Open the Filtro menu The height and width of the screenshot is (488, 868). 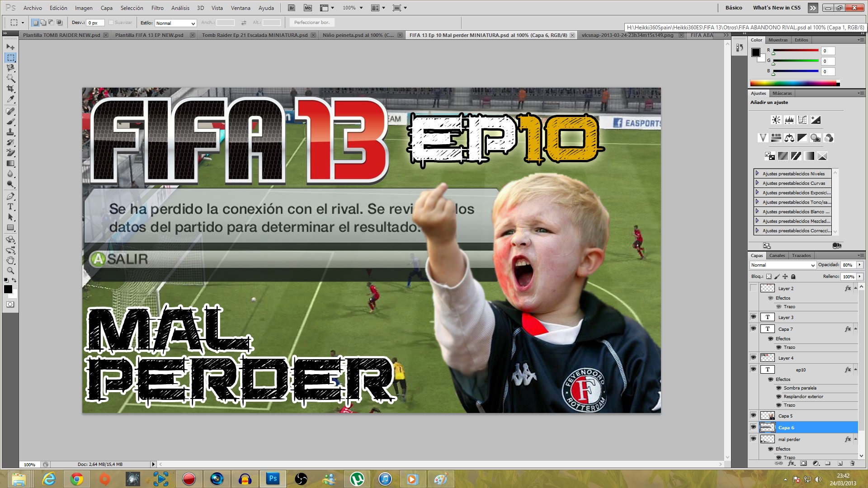coord(157,8)
